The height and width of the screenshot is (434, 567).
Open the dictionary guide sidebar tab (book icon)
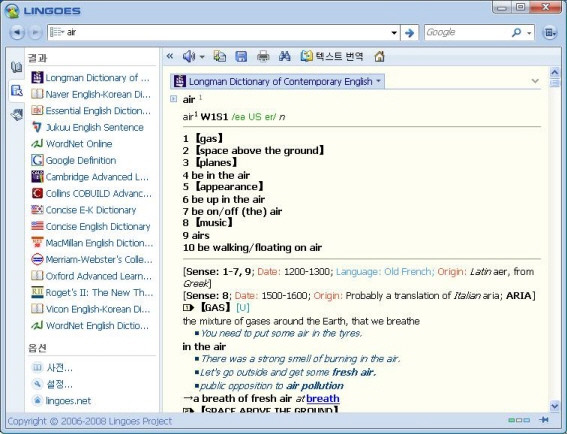17,67
